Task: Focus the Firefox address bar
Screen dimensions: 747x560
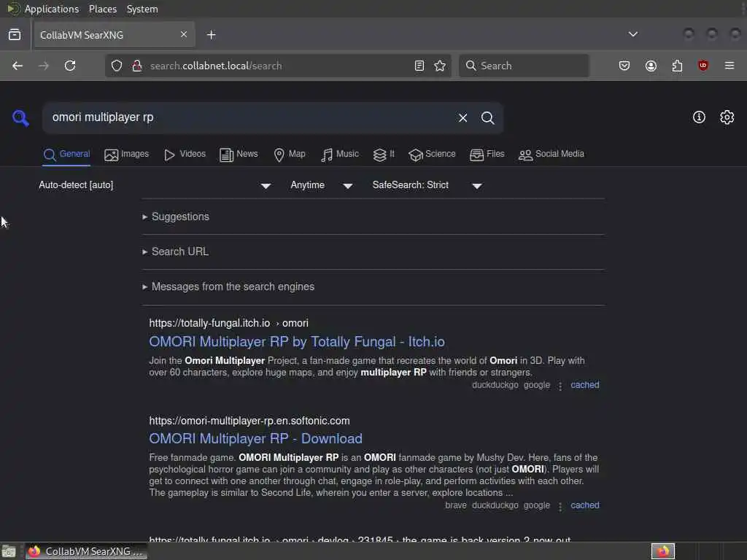Action: [x=279, y=66]
